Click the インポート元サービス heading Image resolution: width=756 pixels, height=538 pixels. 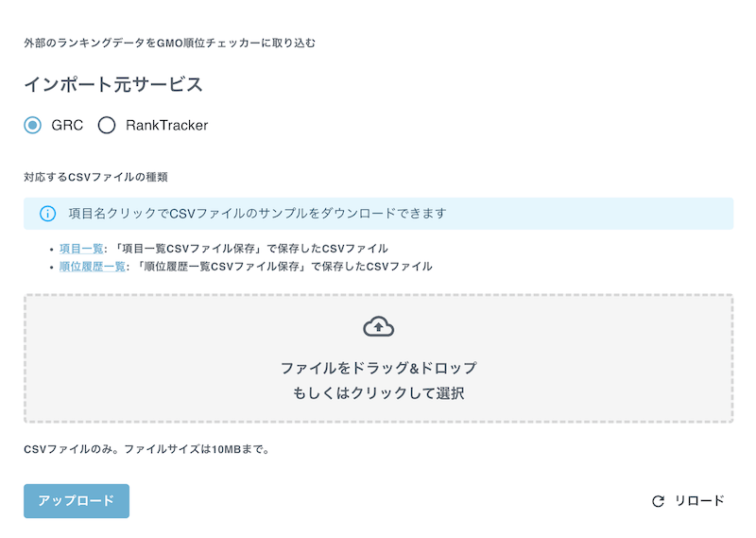[x=113, y=84]
